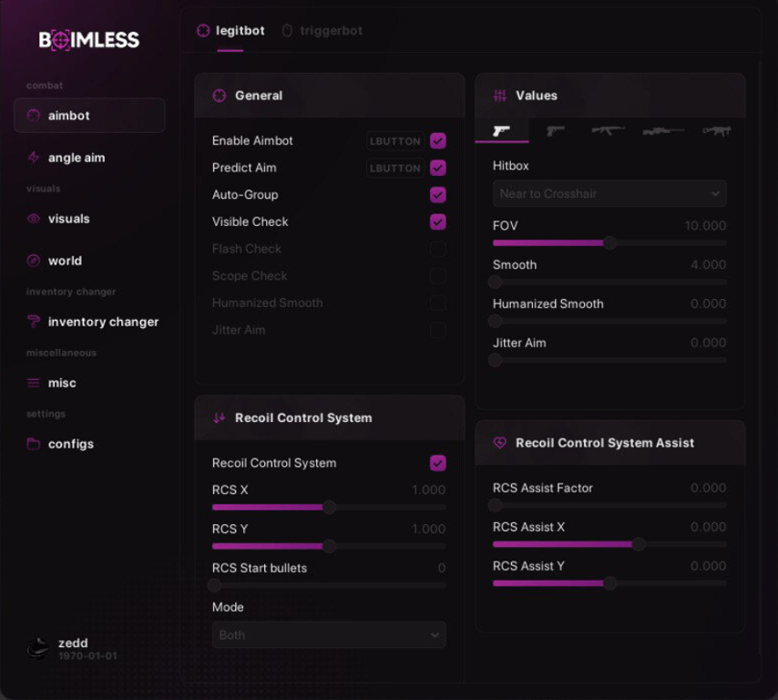Open the aimbot section
Viewport: 778px width, 700px height.
click(x=89, y=116)
